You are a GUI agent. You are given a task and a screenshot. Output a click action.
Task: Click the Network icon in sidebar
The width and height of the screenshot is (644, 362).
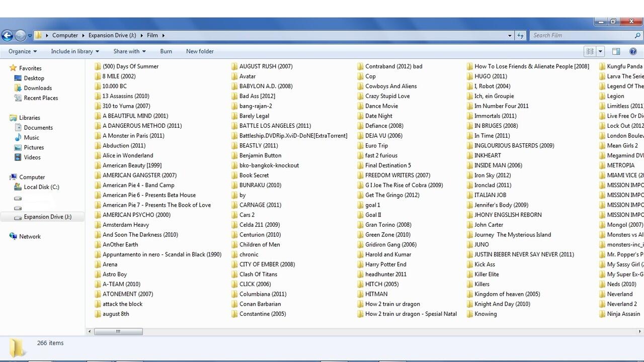click(x=13, y=236)
